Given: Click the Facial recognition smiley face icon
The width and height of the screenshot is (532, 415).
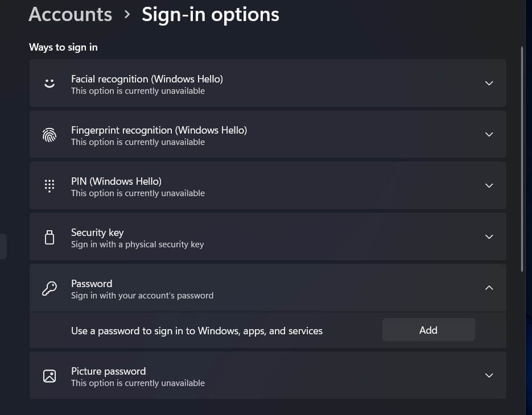Looking at the screenshot, I should [x=50, y=84].
